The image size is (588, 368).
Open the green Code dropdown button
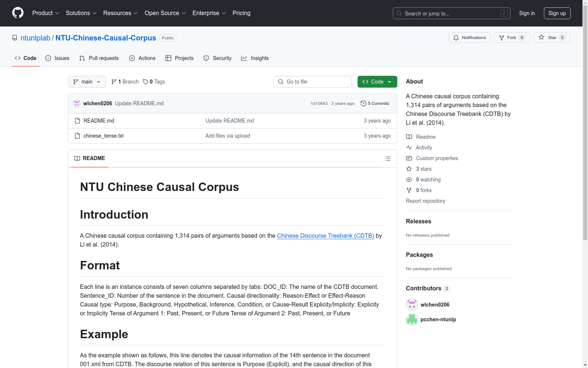pyautogui.click(x=377, y=82)
